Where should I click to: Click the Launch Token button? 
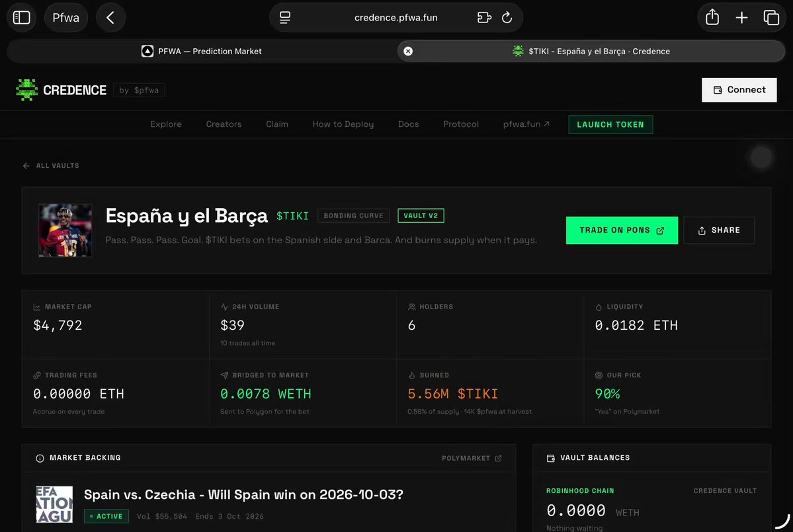coord(610,125)
